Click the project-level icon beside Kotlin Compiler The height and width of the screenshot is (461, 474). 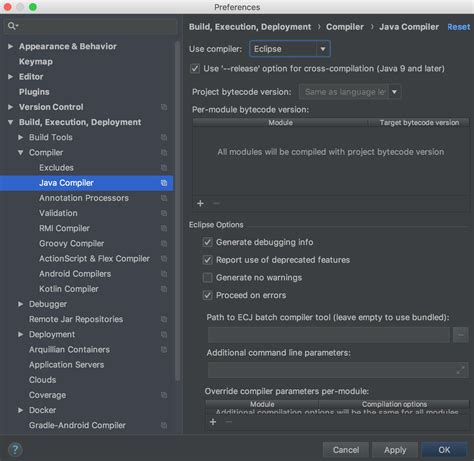point(164,289)
